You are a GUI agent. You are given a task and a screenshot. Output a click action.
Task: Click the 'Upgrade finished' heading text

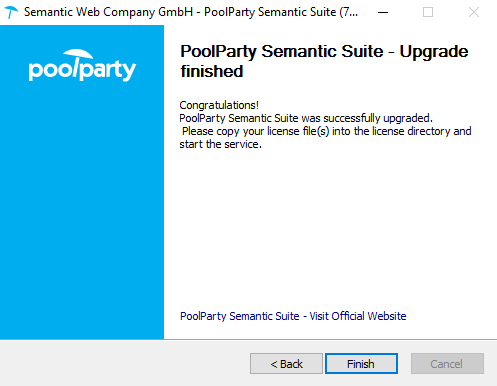pos(324,61)
